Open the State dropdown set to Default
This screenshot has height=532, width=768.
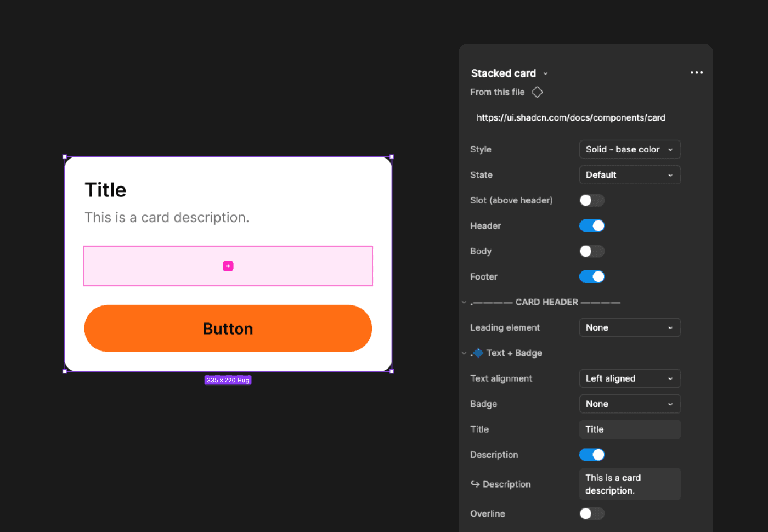point(630,174)
